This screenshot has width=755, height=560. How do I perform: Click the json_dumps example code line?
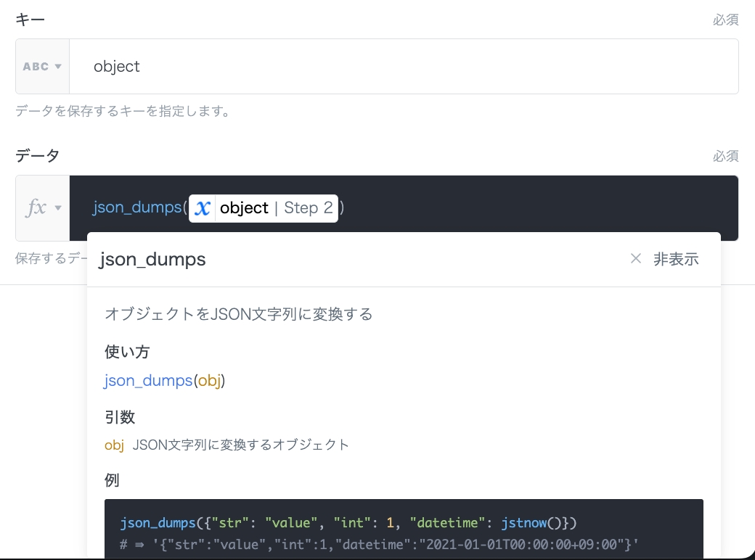tap(348, 523)
